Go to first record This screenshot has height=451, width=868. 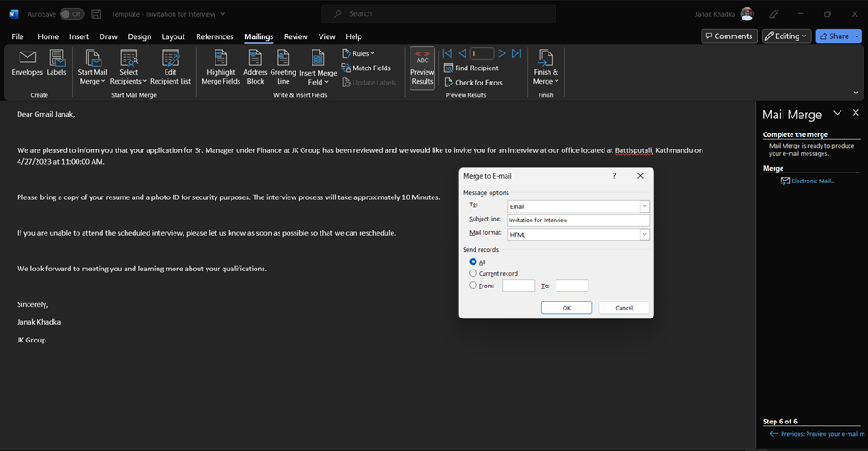448,53
